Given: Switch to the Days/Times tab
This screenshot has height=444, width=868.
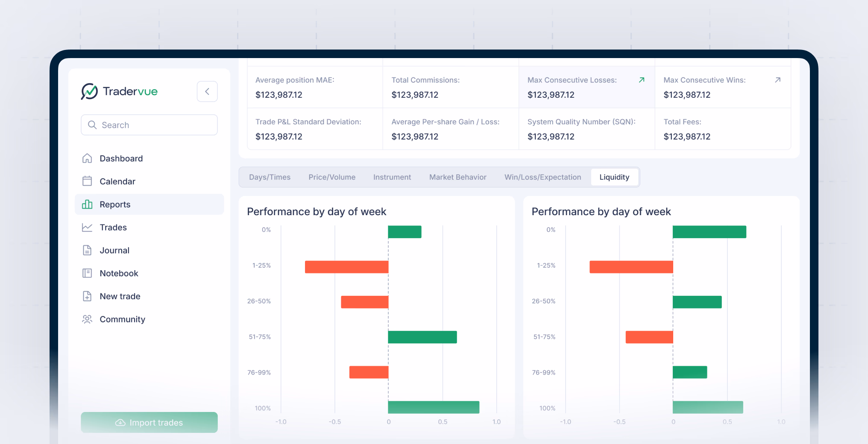Looking at the screenshot, I should coord(270,177).
